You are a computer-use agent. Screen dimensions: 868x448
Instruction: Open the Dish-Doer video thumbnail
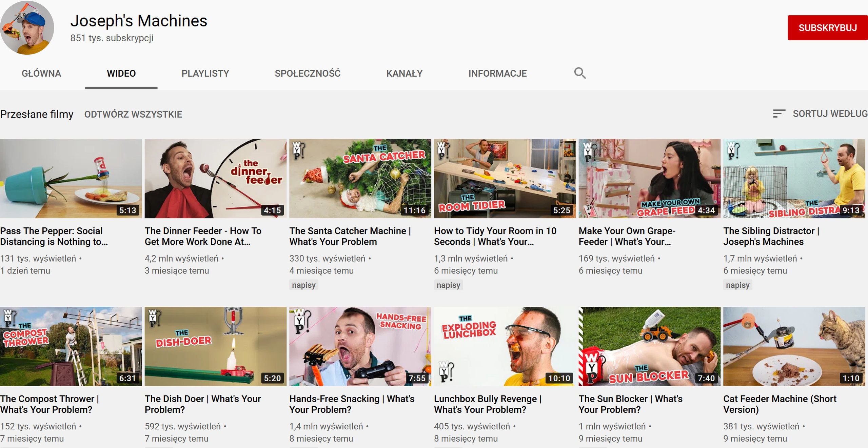(x=216, y=346)
